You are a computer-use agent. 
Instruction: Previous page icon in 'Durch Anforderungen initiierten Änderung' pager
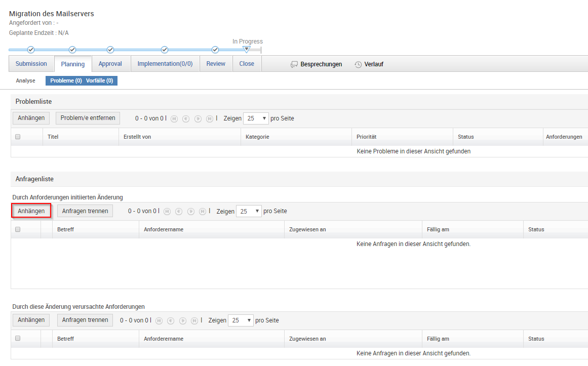click(x=178, y=212)
